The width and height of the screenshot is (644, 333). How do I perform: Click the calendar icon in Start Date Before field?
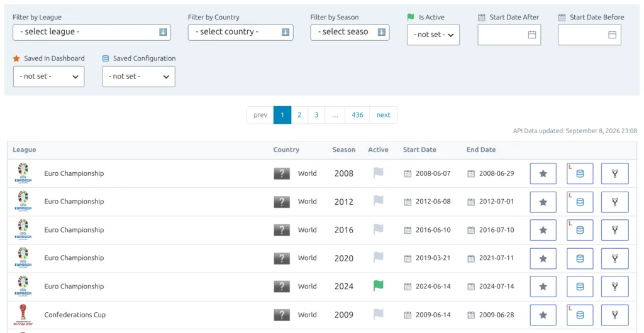point(612,35)
